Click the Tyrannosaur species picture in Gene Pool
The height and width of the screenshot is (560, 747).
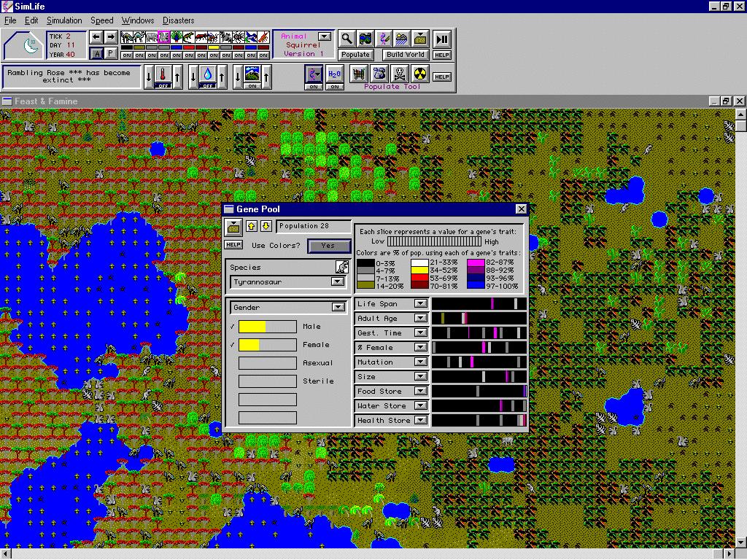(341, 267)
